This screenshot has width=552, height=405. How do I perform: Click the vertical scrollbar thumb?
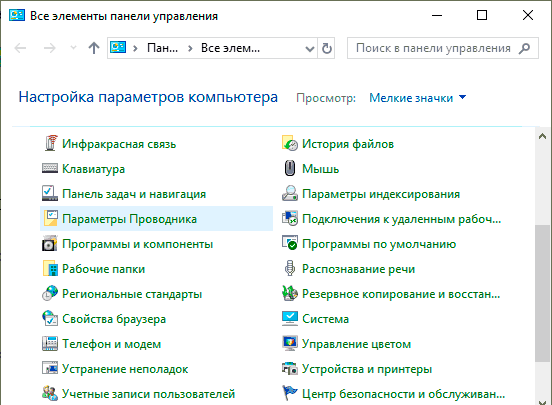[x=542, y=293]
